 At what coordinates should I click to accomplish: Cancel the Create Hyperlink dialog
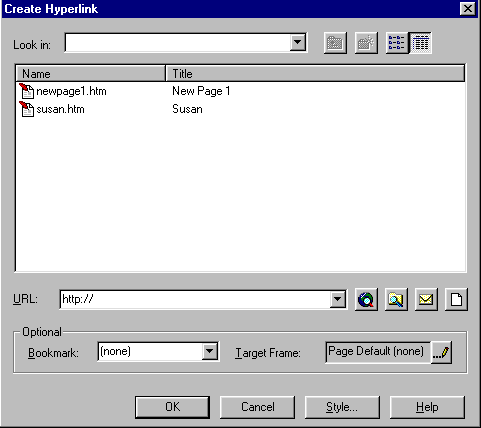[257, 407]
